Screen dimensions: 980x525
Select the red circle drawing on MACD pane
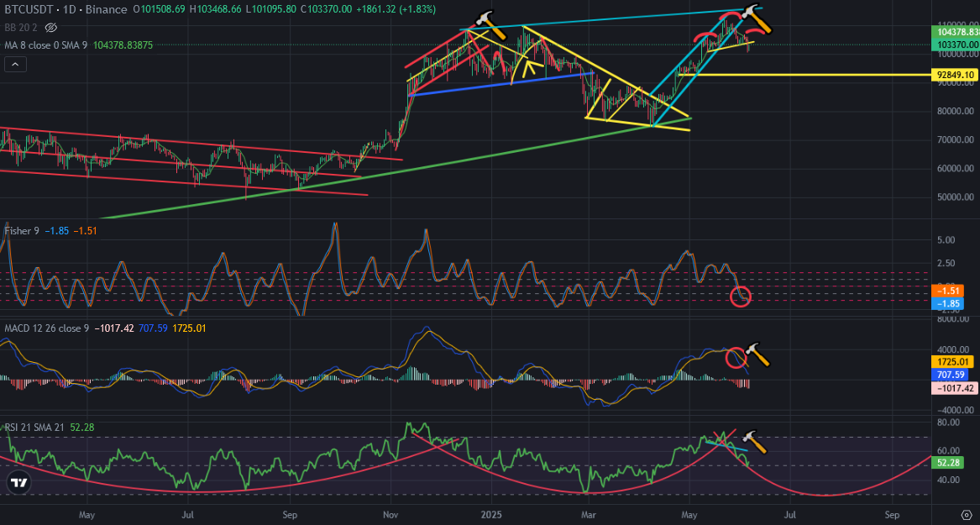[736, 356]
